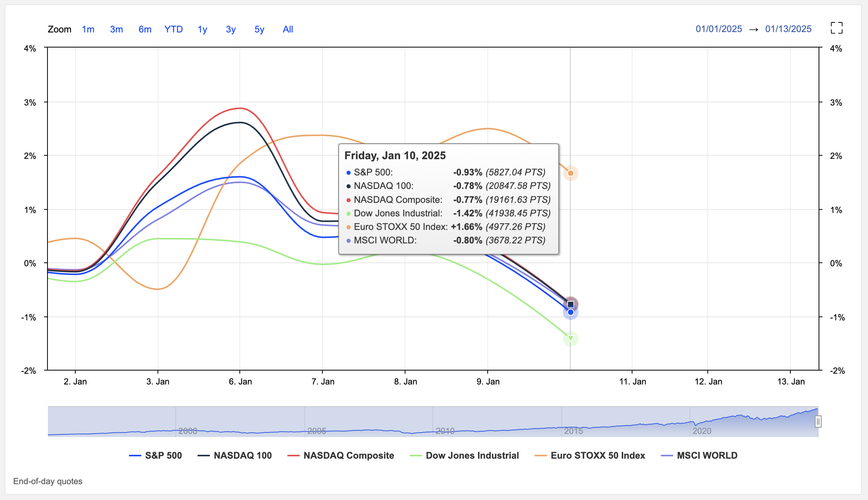Select 3y zoom range
This screenshot has height=500, width=868.
pyautogui.click(x=231, y=29)
